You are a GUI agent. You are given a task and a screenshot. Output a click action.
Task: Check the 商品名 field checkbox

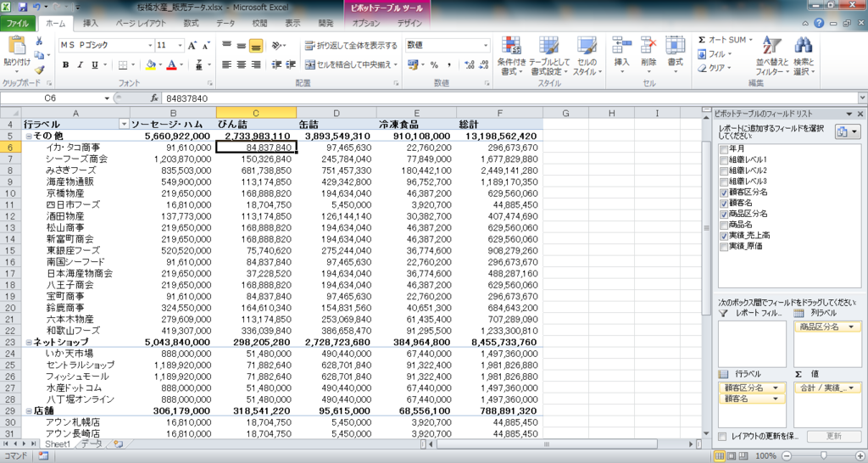[724, 225]
